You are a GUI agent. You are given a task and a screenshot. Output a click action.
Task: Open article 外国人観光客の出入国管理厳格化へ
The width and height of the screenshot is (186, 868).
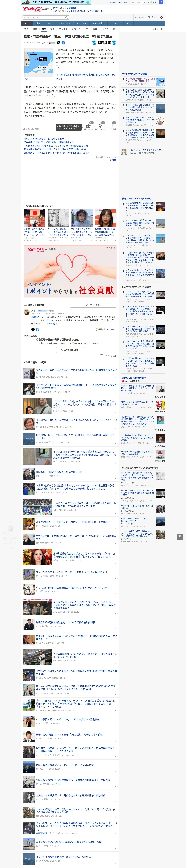(73, 780)
